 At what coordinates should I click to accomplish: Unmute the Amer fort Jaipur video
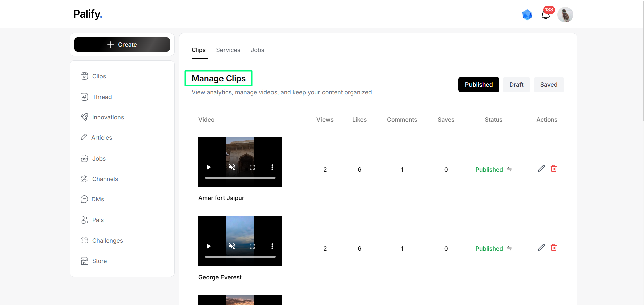coord(232,167)
